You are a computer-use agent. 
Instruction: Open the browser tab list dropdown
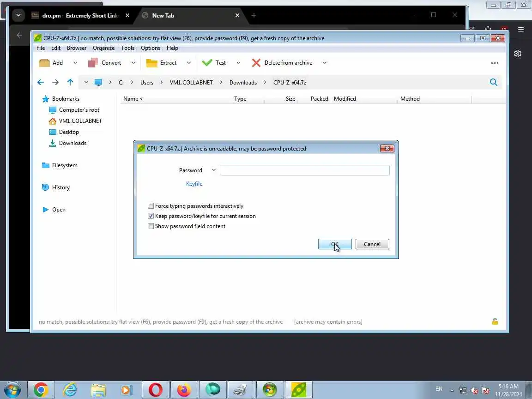pos(18,15)
